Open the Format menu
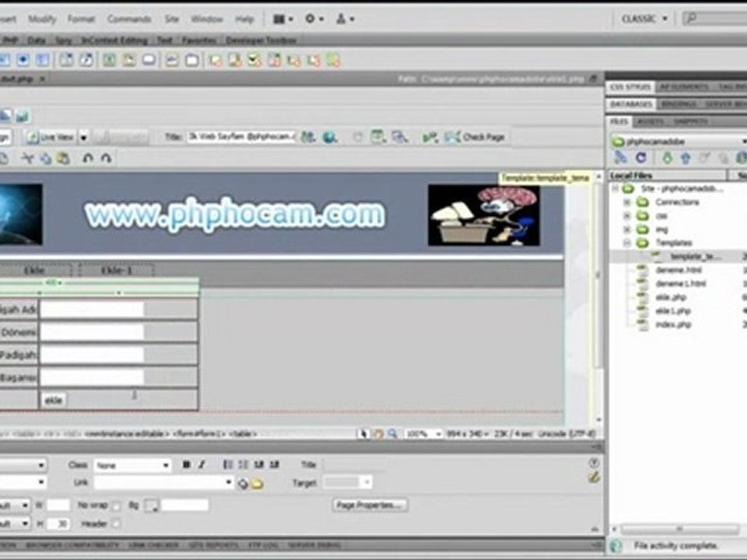This screenshot has width=747, height=560. click(x=81, y=19)
